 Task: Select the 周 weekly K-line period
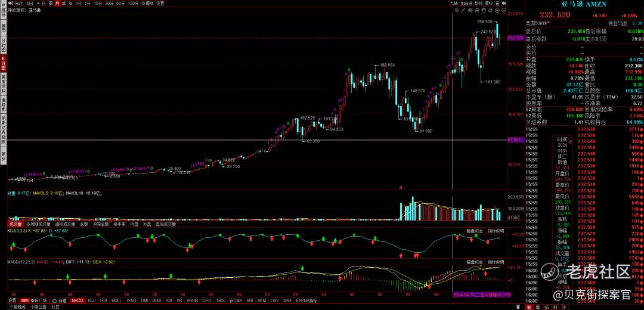coord(50,3)
